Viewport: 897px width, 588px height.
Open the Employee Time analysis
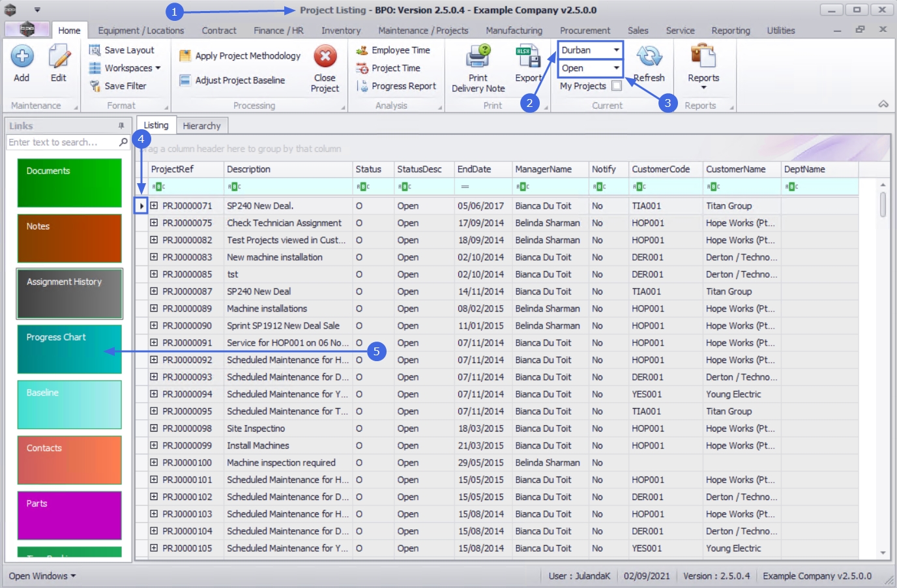[400, 50]
